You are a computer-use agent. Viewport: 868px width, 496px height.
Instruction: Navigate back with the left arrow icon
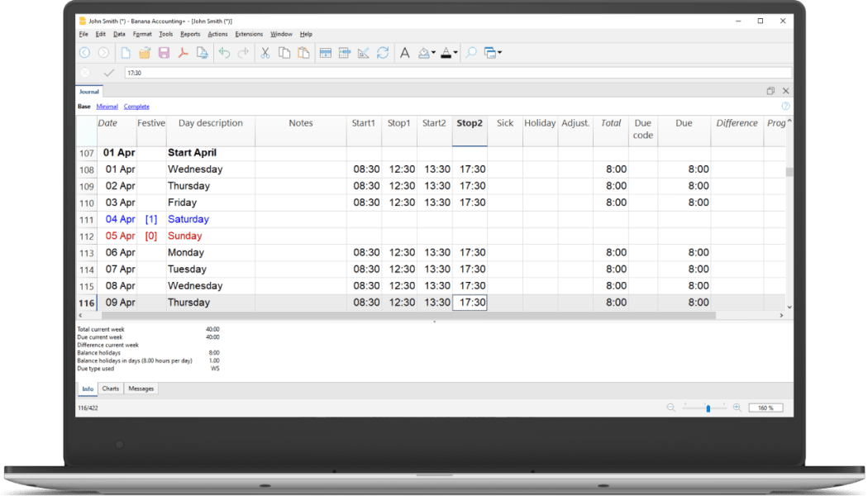click(x=85, y=52)
